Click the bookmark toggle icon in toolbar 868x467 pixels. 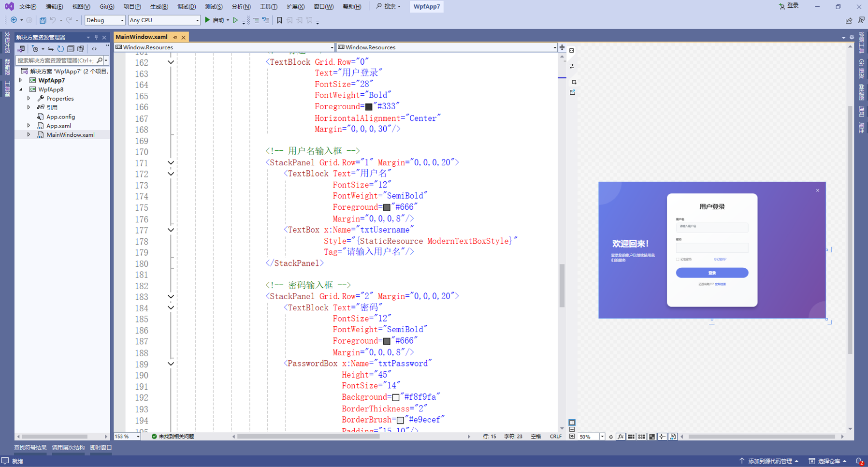coord(279,20)
